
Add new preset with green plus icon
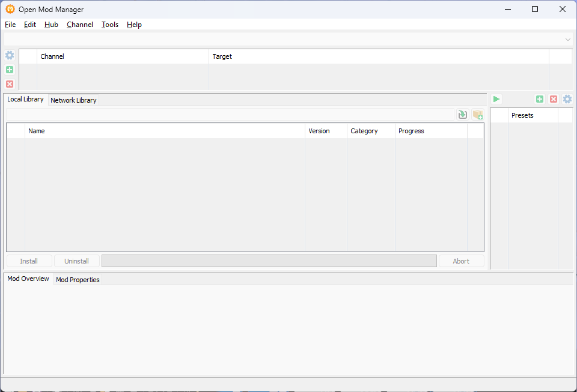coord(539,99)
